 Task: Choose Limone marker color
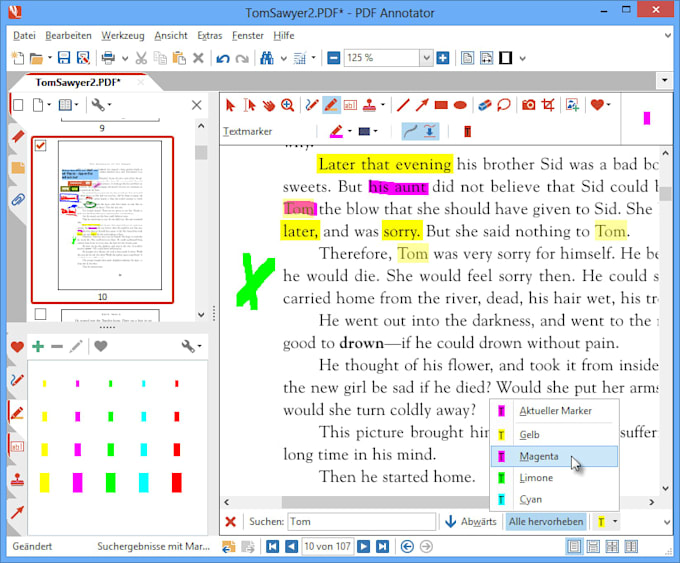pyautogui.click(x=554, y=478)
